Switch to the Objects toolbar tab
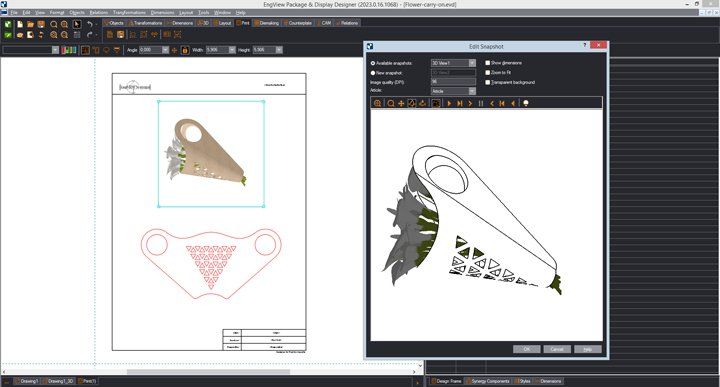Image resolution: width=720 pixels, height=387 pixels. click(114, 23)
